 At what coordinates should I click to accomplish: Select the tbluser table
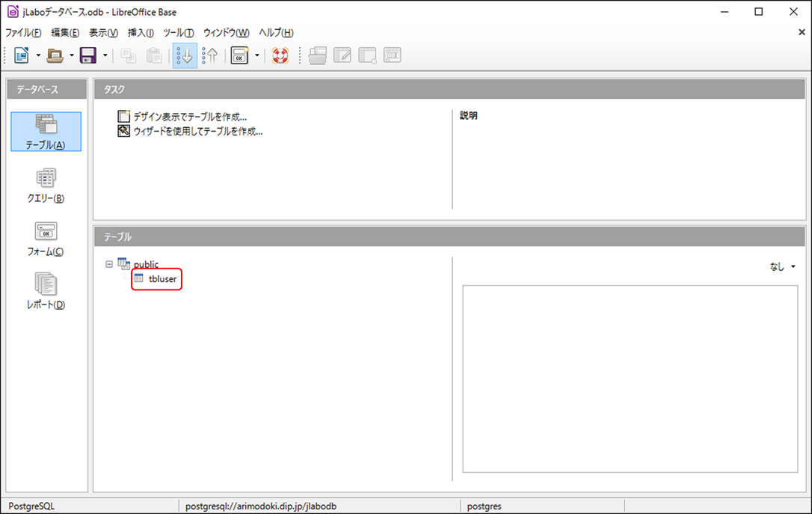[162, 279]
